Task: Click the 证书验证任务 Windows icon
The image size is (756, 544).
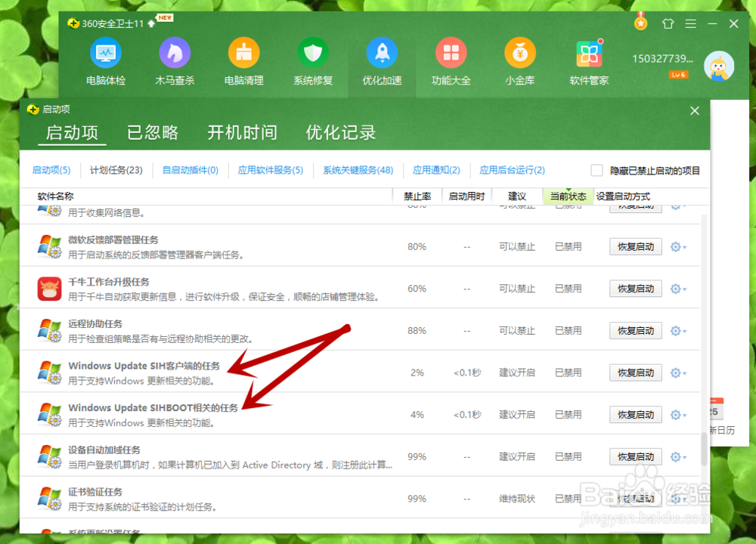Action: click(50, 498)
